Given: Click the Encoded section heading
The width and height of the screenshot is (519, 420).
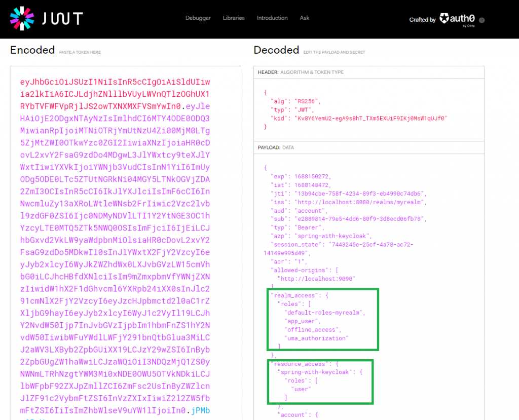Looking at the screenshot, I should [x=32, y=50].
